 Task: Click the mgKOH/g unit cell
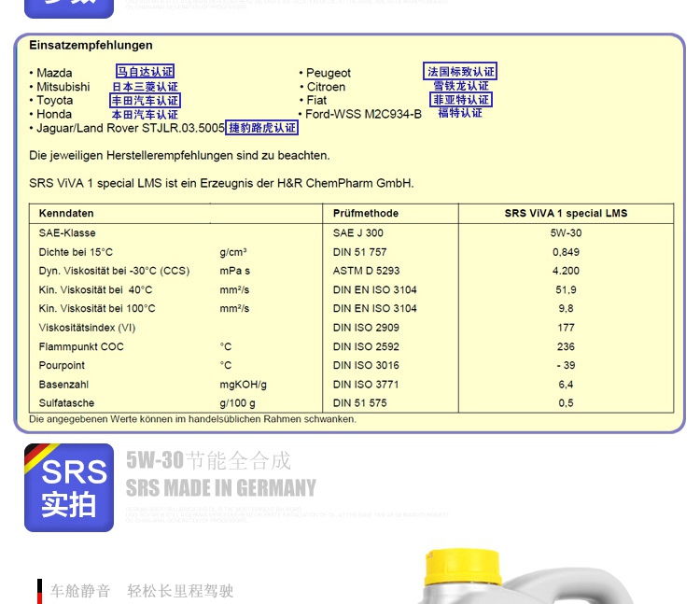pyautogui.click(x=243, y=385)
